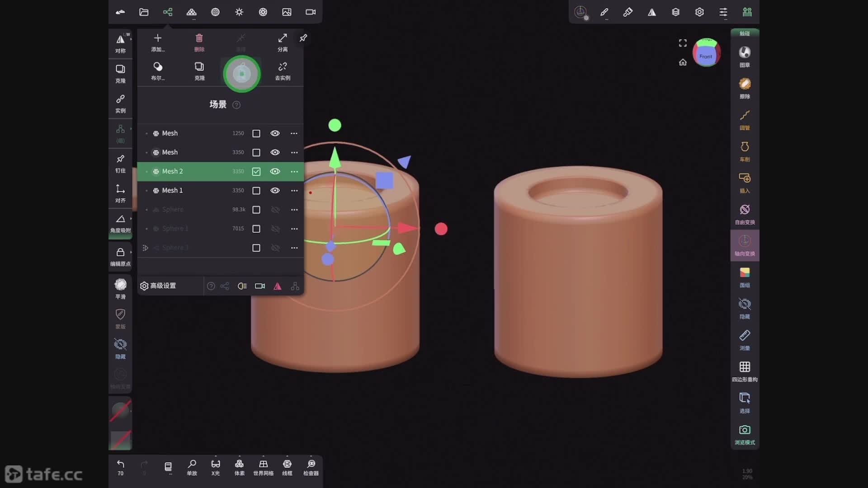Enter 浏览模式 view mode
Image resolution: width=868 pixels, height=488 pixels.
[745, 434]
